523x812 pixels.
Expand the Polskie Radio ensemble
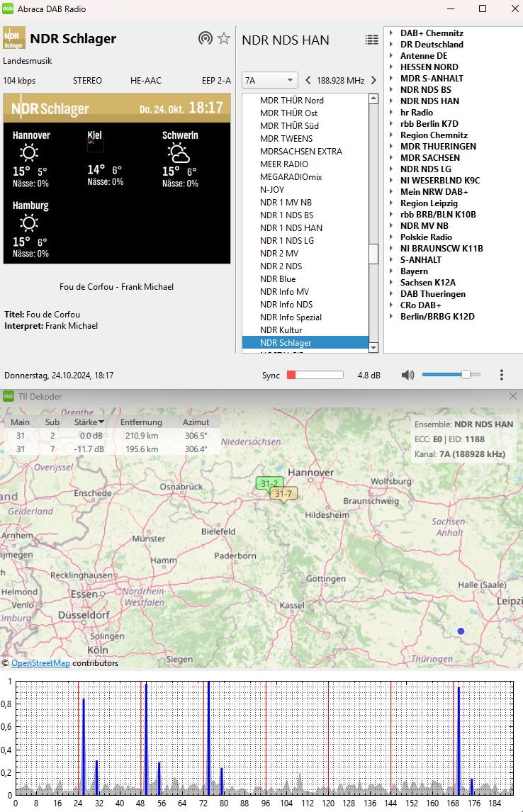[391, 237]
